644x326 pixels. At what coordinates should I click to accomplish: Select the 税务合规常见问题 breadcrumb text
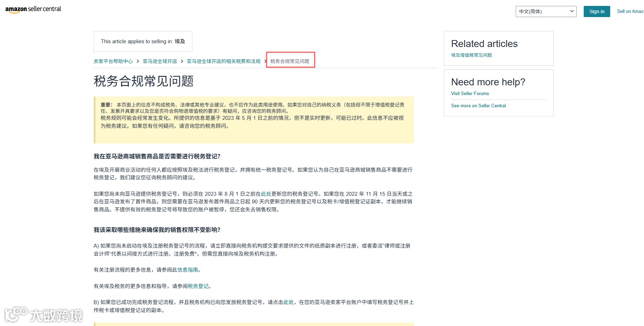[290, 61]
